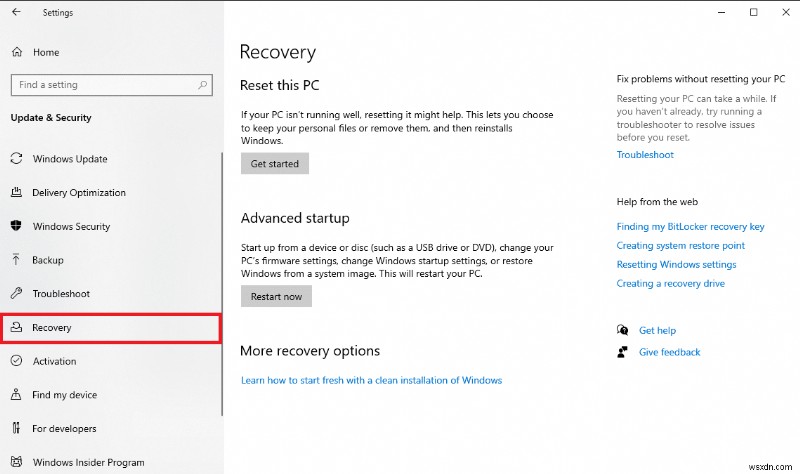Click the Get help chat icon

pyautogui.click(x=622, y=330)
